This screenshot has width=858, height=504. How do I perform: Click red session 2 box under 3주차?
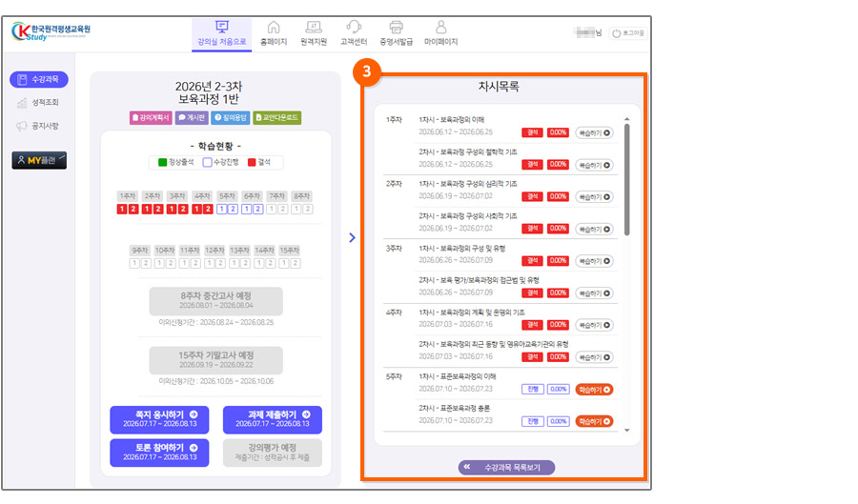coord(183,209)
